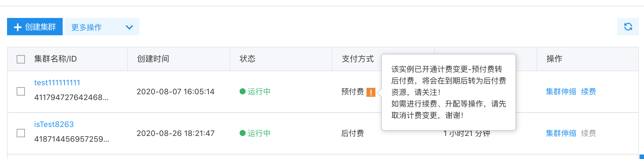Click the orange warning icon beside 预付费
Image resolution: width=644 pixels, height=159 pixels.
pyautogui.click(x=371, y=92)
